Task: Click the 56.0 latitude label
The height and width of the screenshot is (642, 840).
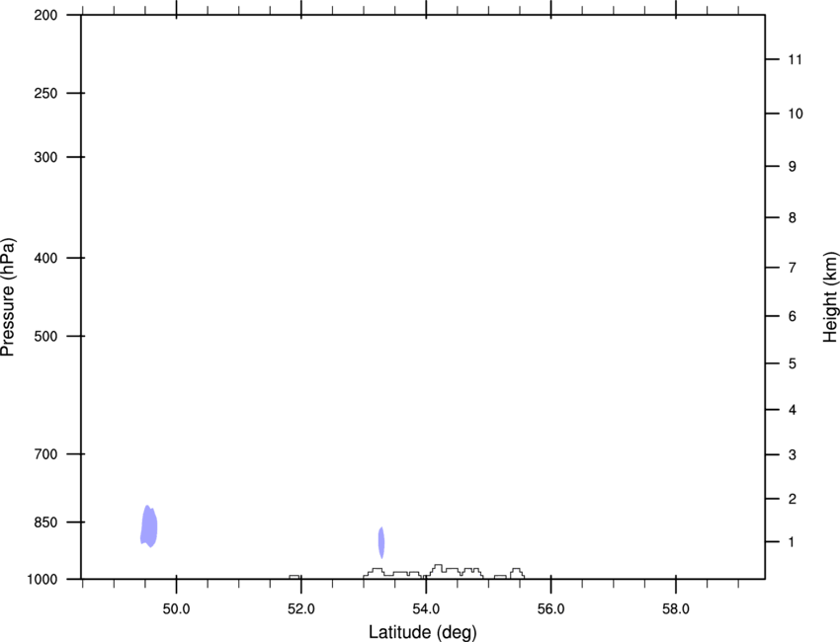Action: [x=550, y=609]
